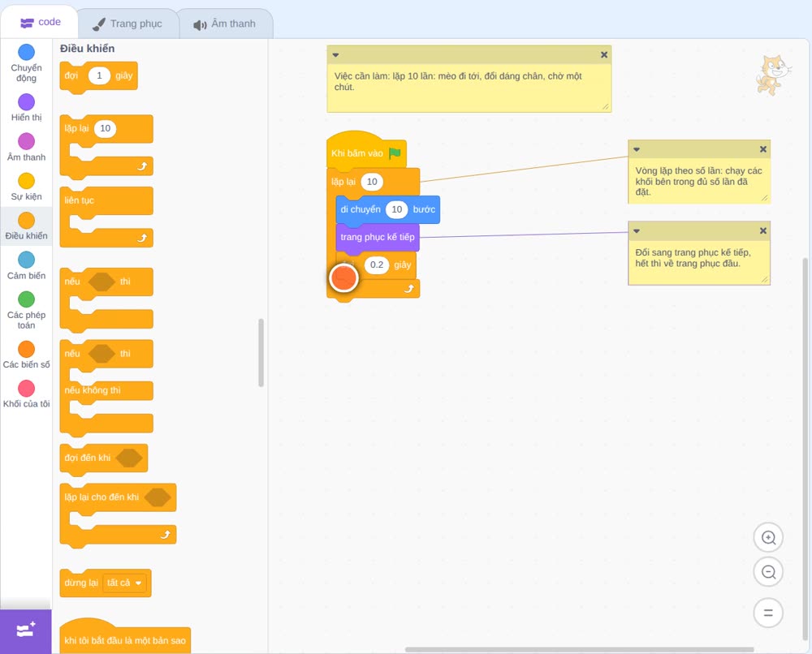This screenshot has width=812, height=654.
Task: Click the cat sprite watermark thumbnail
Action: [773, 75]
